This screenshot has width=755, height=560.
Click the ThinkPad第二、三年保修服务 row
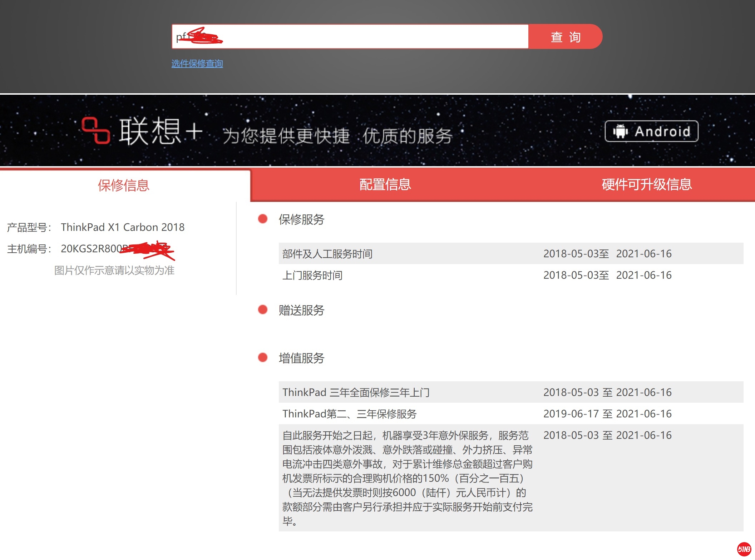(x=350, y=414)
